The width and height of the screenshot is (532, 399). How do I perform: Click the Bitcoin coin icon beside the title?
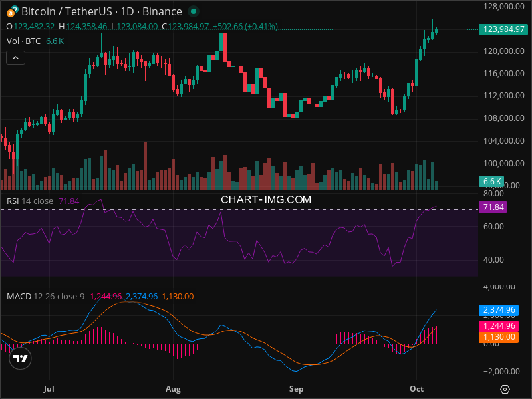[x=12, y=11]
